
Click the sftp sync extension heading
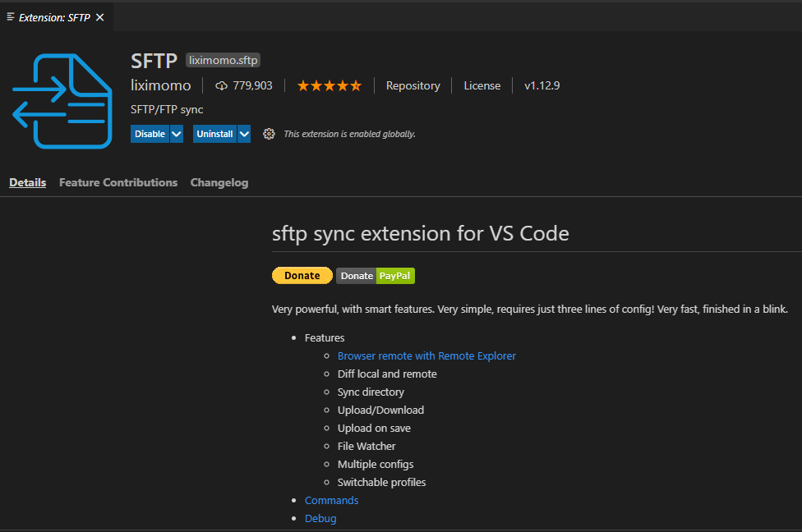tap(421, 233)
